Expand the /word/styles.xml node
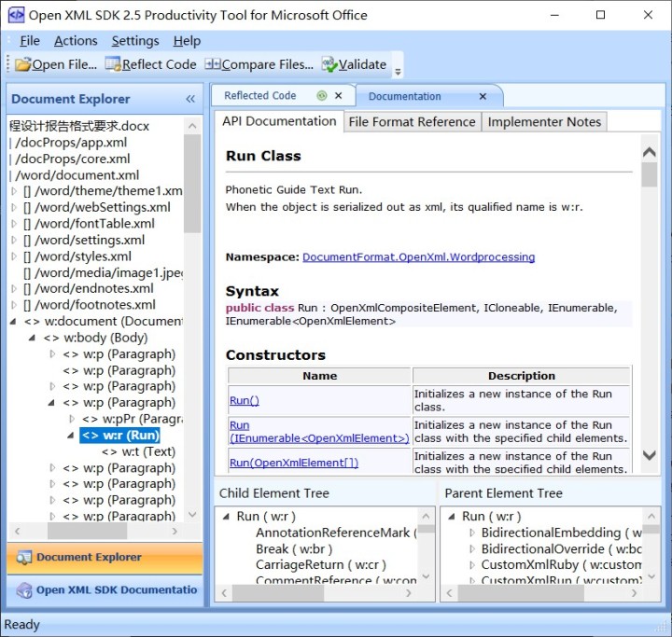The height and width of the screenshot is (637, 672). pos(14,256)
